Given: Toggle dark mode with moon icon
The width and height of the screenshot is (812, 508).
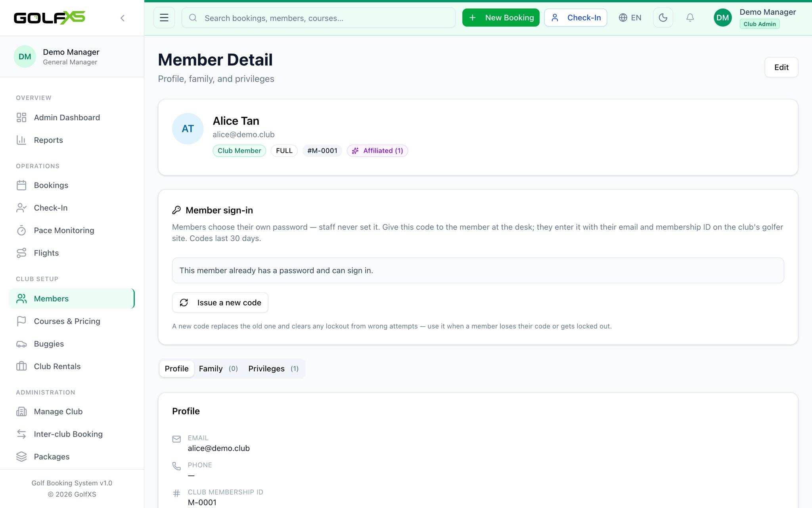Looking at the screenshot, I should pyautogui.click(x=663, y=18).
